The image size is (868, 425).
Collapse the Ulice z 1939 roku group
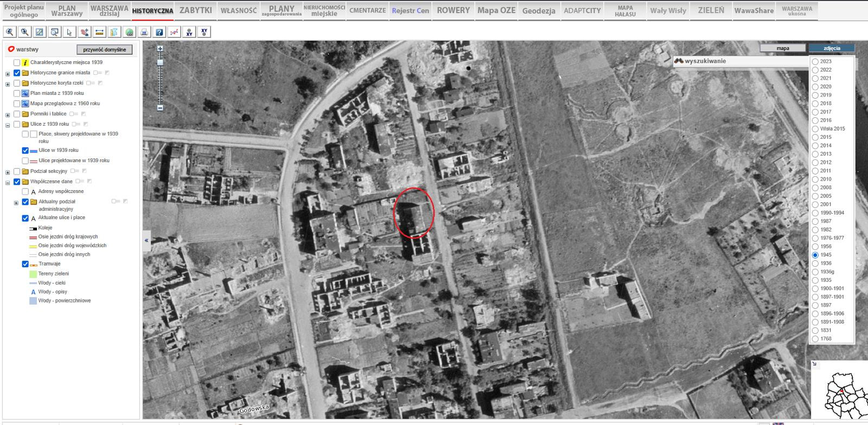point(8,125)
